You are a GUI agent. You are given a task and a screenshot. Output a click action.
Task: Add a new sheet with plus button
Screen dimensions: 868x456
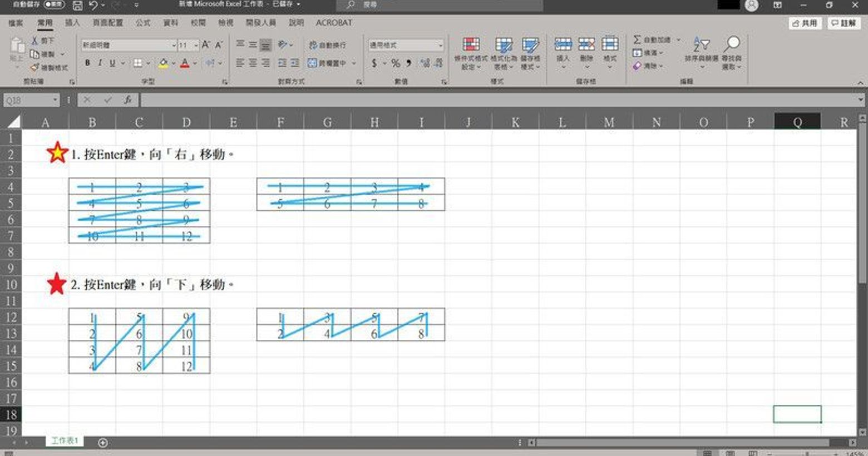pyautogui.click(x=102, y=443)
